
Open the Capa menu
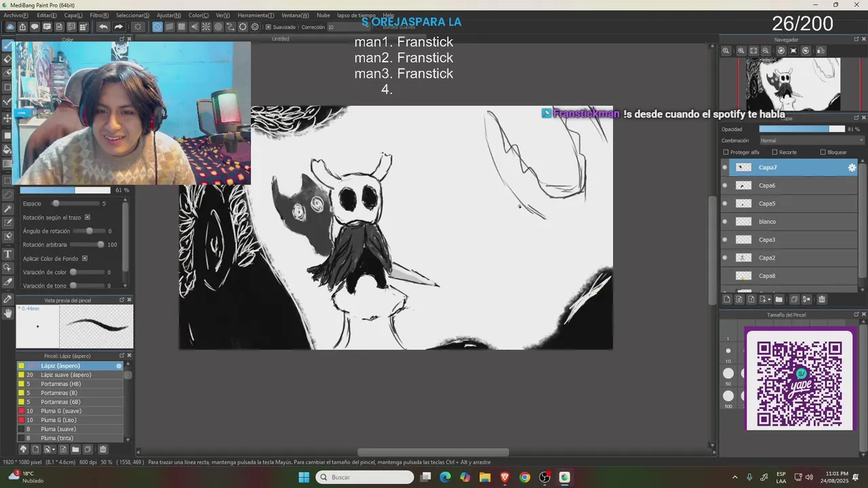[73, 15]
